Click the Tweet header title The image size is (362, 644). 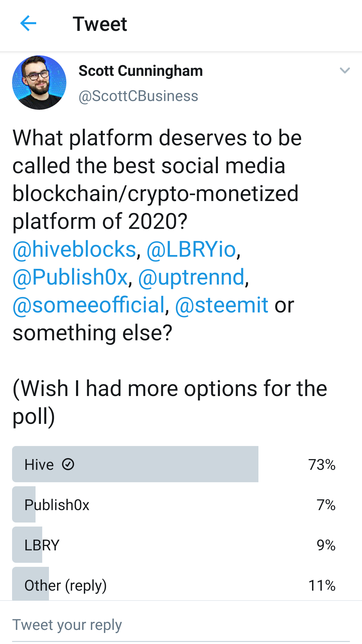[x=100, y=24]
